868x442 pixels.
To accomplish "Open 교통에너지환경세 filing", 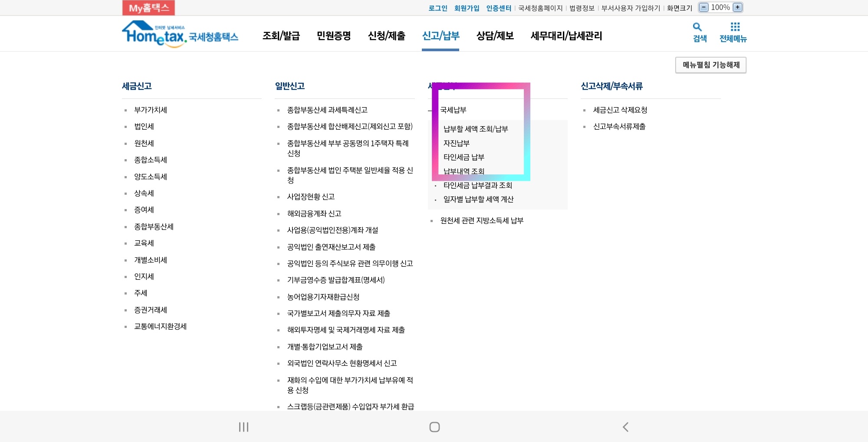I will 160,326.
